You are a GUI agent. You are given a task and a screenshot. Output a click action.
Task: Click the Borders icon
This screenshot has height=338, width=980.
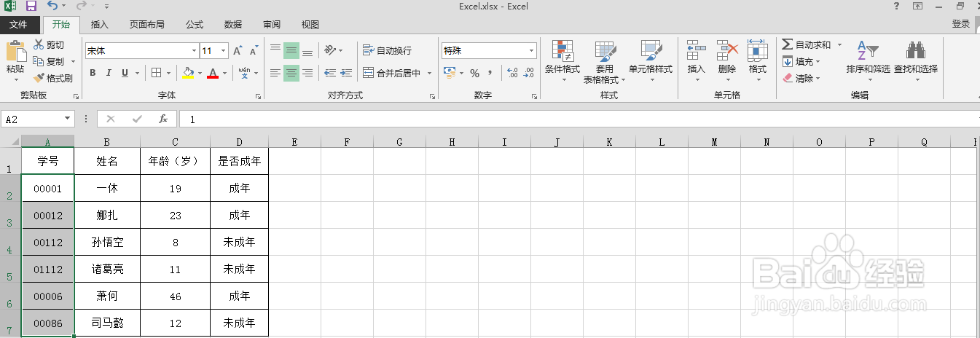click(156, 73)
